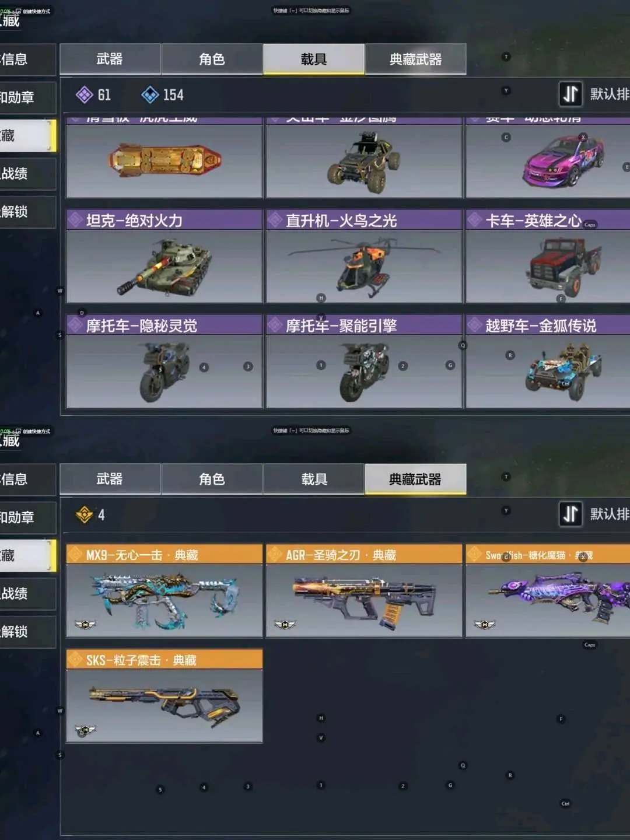Click the gold collectible badge icon showing 4
This screenshot has height=840, width=630.
pos(85,514)
